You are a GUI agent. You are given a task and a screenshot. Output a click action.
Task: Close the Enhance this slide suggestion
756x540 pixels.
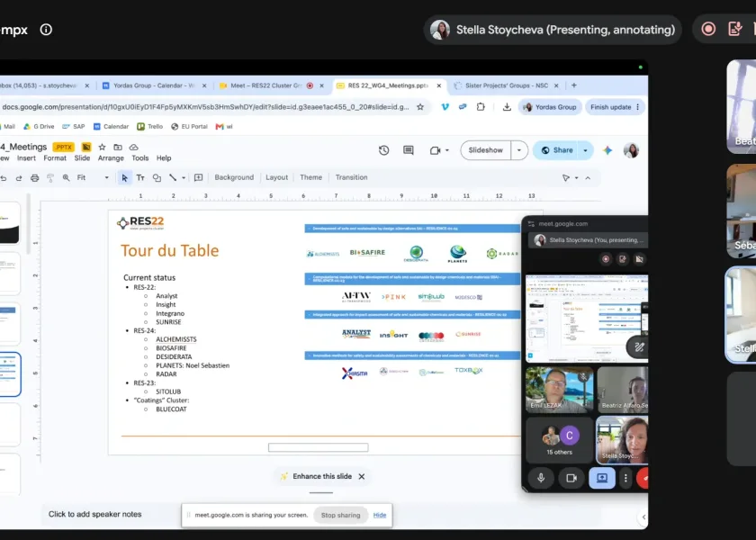click(x=362, y=476)
